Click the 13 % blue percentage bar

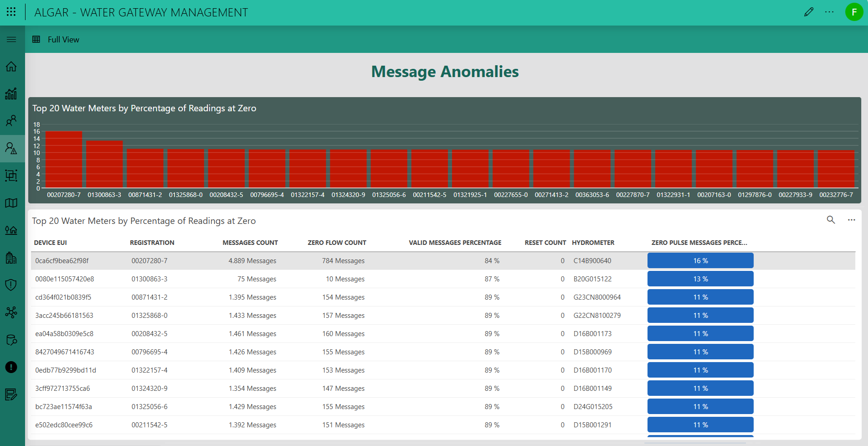pyautogui.click(x=700, y=279)
